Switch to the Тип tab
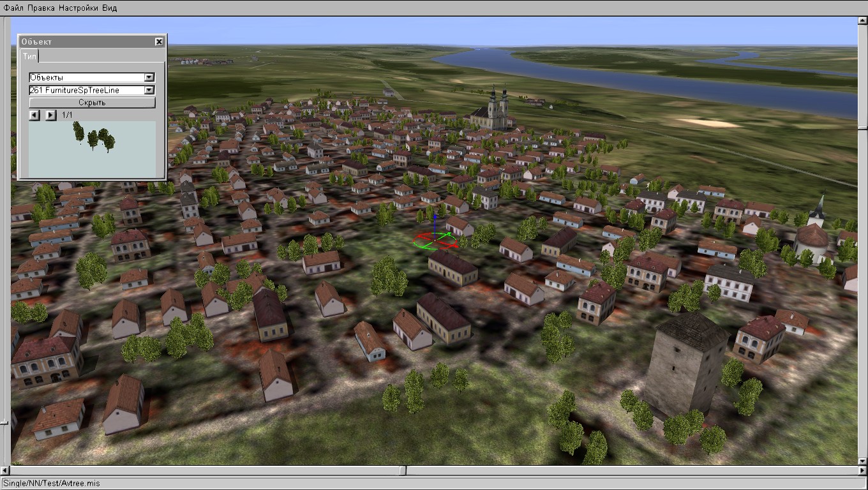 30,56
